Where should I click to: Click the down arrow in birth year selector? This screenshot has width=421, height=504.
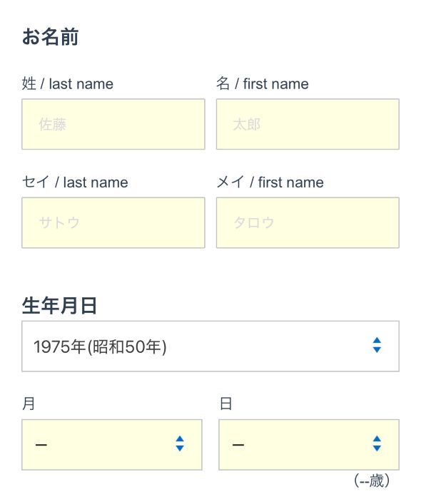click(377, 349)
